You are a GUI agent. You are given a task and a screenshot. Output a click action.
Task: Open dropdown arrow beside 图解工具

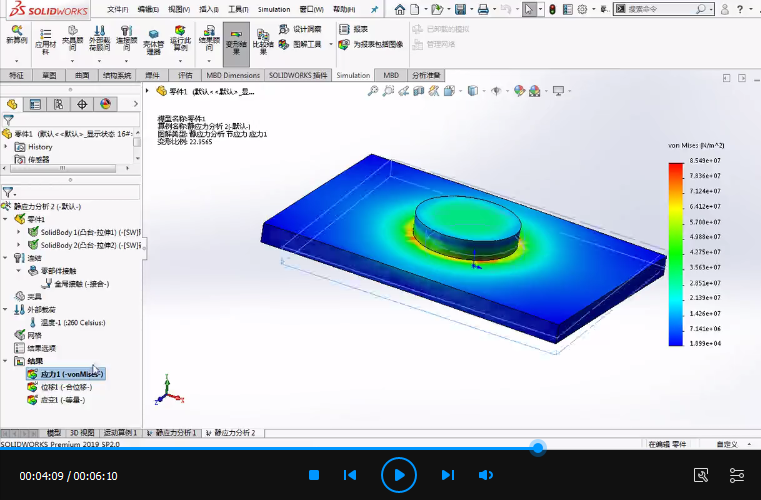pos(331,44)
